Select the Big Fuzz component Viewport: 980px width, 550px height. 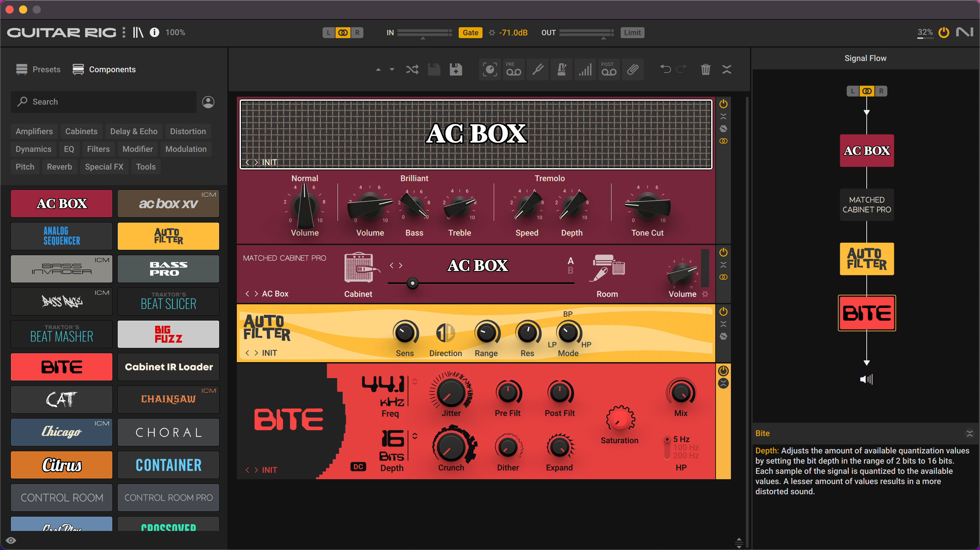[x=168, y=334]
